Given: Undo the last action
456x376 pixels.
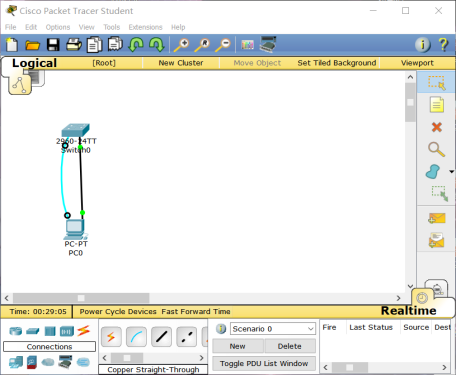Looking at the screenshot, I should 136,45.
